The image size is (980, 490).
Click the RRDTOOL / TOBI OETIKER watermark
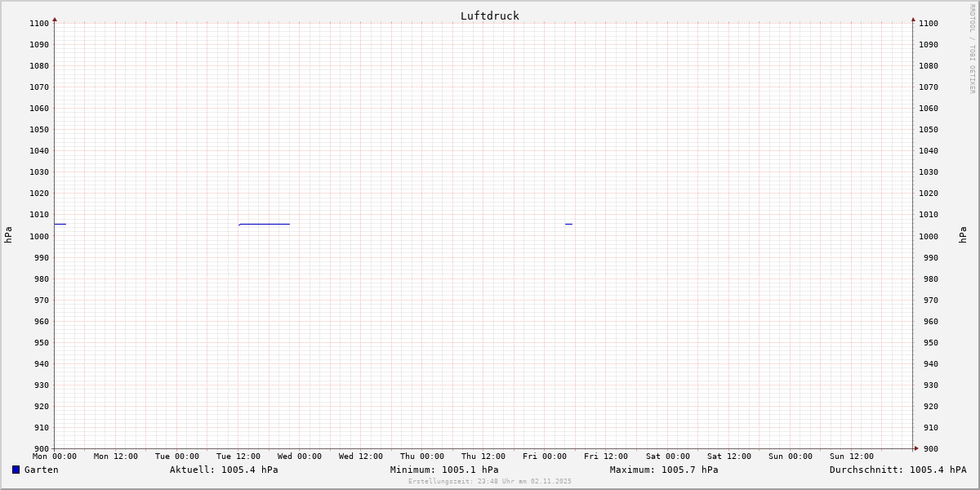972,49
